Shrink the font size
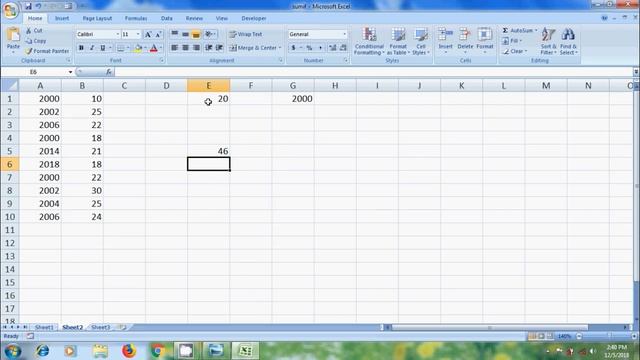Viewport: 640px width, 360px height. point(158,34)
